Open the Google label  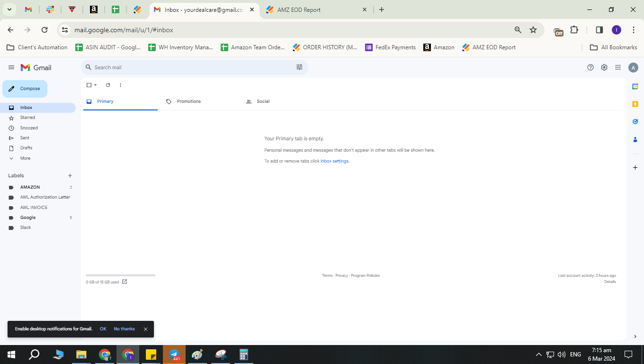click(x=38, y=218)
